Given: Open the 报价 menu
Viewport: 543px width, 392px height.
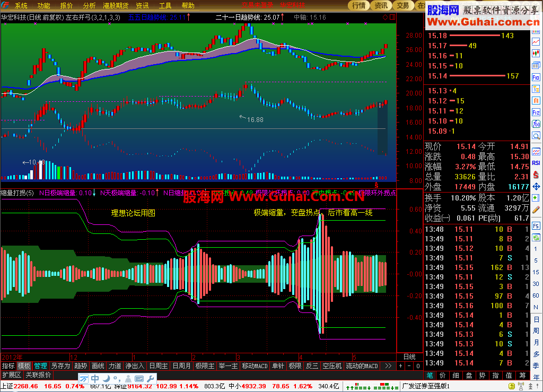Looking at the screenshot, I should point(66,5).
